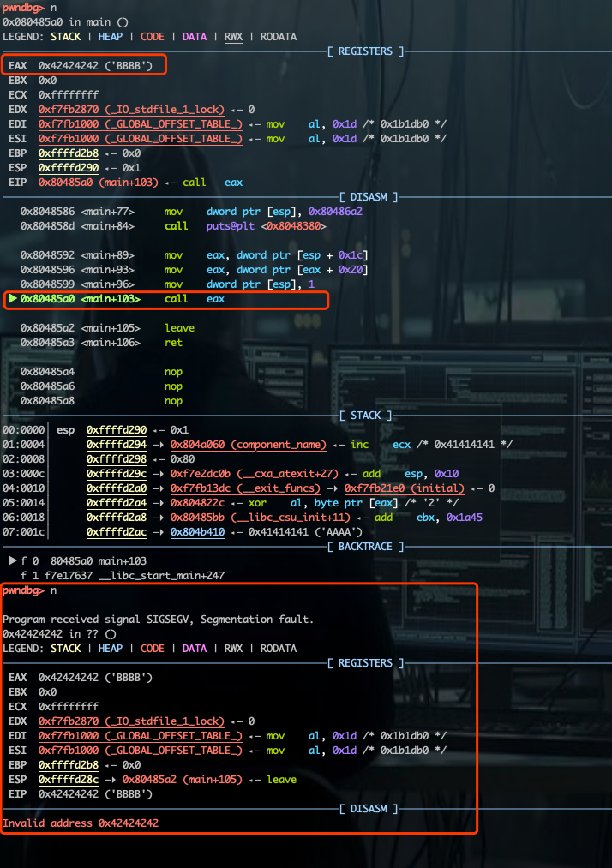Click '0xf7fb13dc (__exit_funcs)' in the stack
Image resolution: width=612 pixels, height=868 pixels.
pos(245,488)
